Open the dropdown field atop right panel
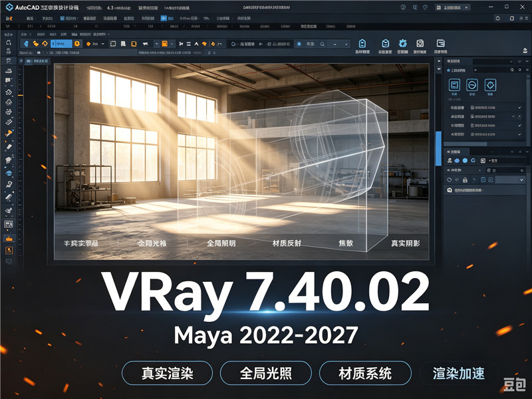The height and width of the screenshot is (399, 532). [493, 61]
